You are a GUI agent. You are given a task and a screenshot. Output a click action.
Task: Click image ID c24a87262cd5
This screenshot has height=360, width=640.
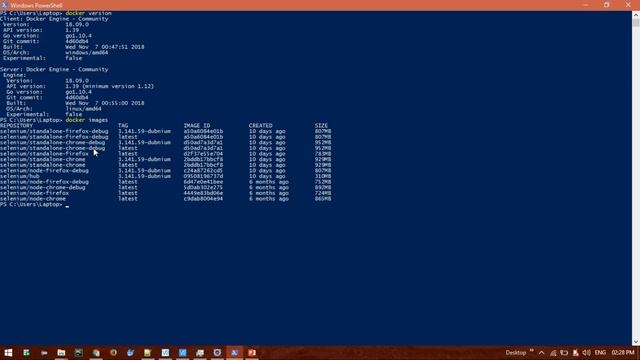coord(203,171)
